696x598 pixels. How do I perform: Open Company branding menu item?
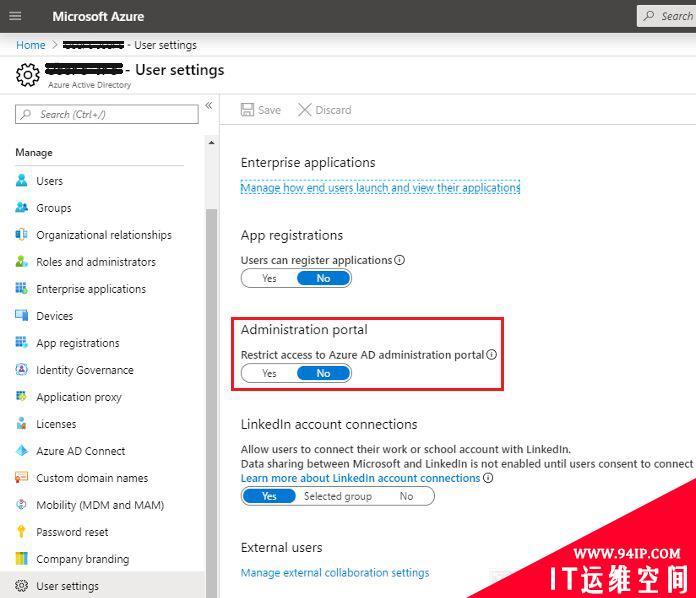tap(83, 559)
